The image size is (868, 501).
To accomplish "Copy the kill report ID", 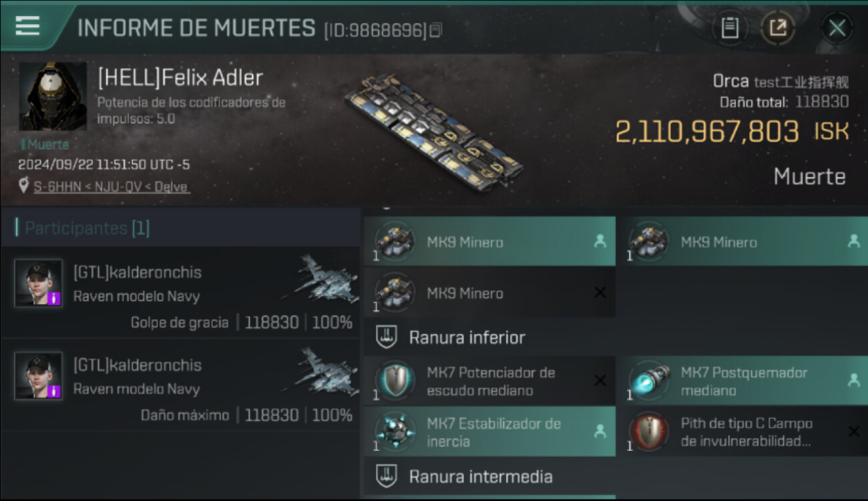I will 436,30.
